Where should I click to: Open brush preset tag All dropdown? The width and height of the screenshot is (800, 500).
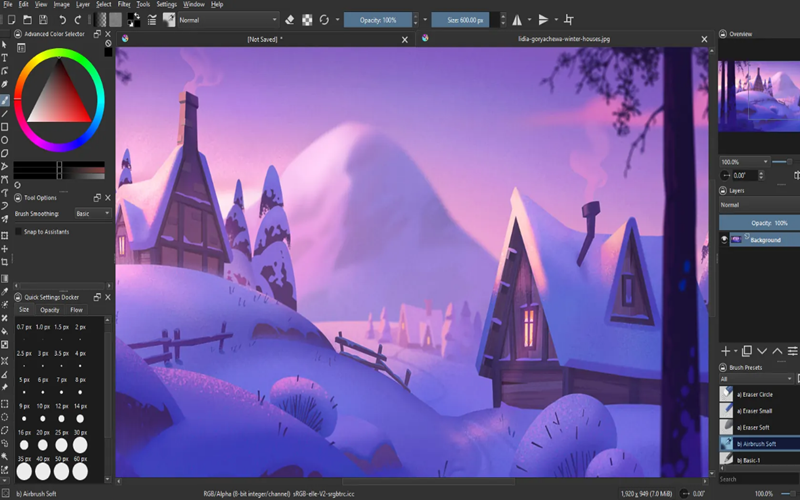[x=756, y=379]
